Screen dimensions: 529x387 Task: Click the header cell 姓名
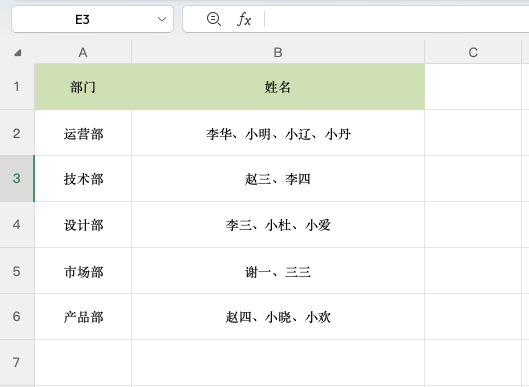278,87
